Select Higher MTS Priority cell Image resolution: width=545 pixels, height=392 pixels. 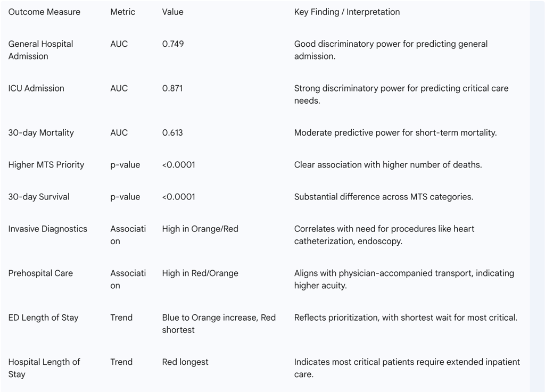tap(46, 164)
